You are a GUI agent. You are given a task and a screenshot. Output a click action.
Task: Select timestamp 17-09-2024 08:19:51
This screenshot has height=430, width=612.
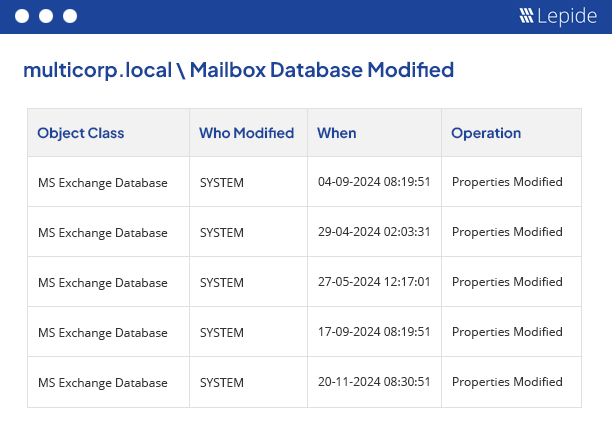coord(374,332)
